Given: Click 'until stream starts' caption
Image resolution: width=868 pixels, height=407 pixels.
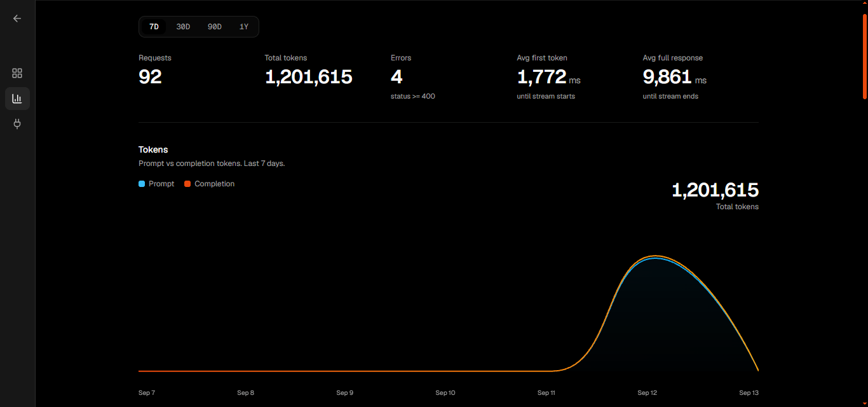Looking at the screenshot, I should 546,96.
